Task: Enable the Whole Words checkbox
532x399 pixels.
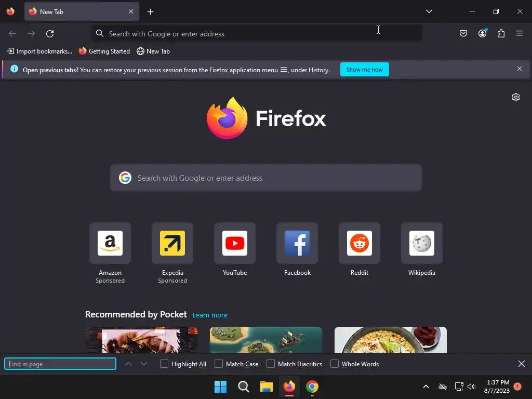Action: tap(335, 364)
